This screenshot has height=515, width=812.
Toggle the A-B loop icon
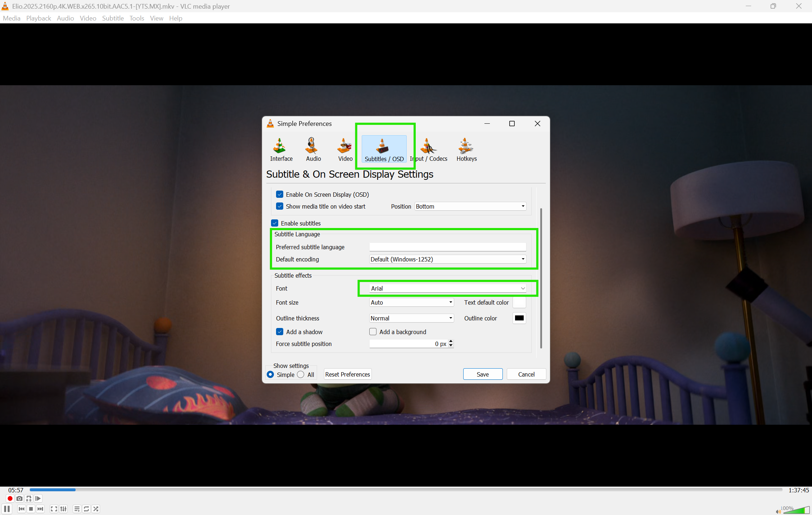click(x=29, y=498)
